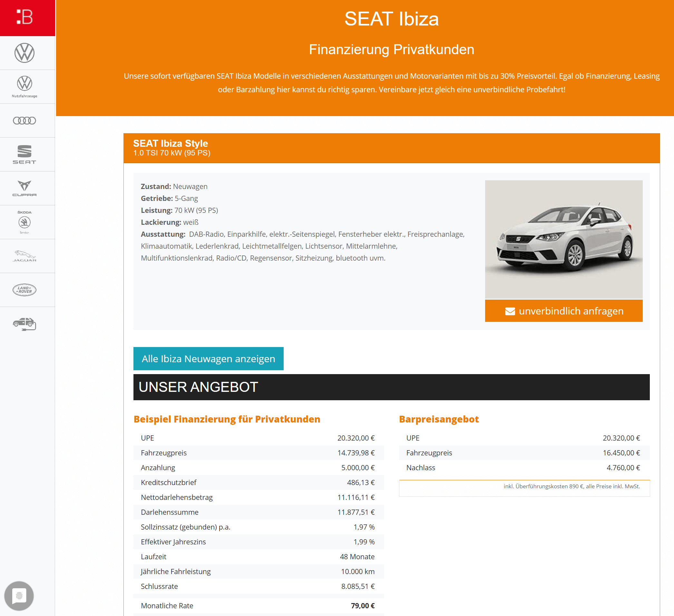Click the 'Leistung: 70 kW (95 PS)' line
Screen dimensions: 674x616
pos(180,211)
